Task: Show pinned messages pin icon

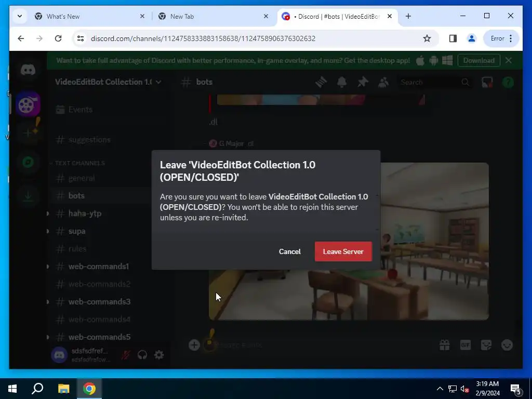Action: pyautogui.click(x=363, y=82)
